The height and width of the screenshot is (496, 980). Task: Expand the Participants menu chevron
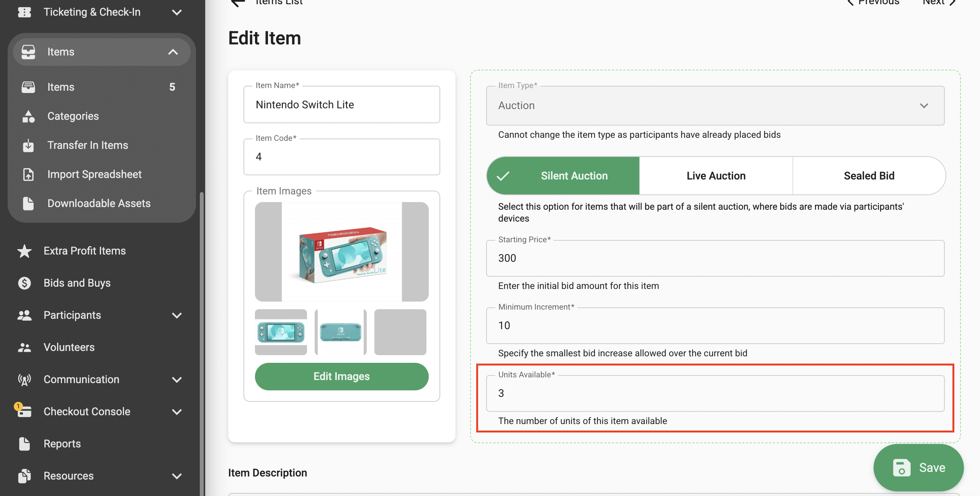point(177,315)
